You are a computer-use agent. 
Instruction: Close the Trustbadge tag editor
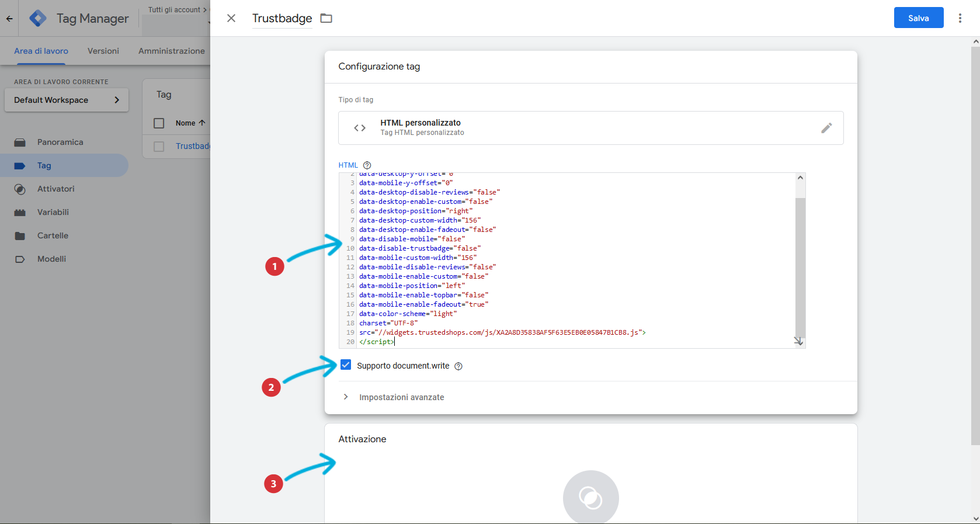click(x=231, y=18)
